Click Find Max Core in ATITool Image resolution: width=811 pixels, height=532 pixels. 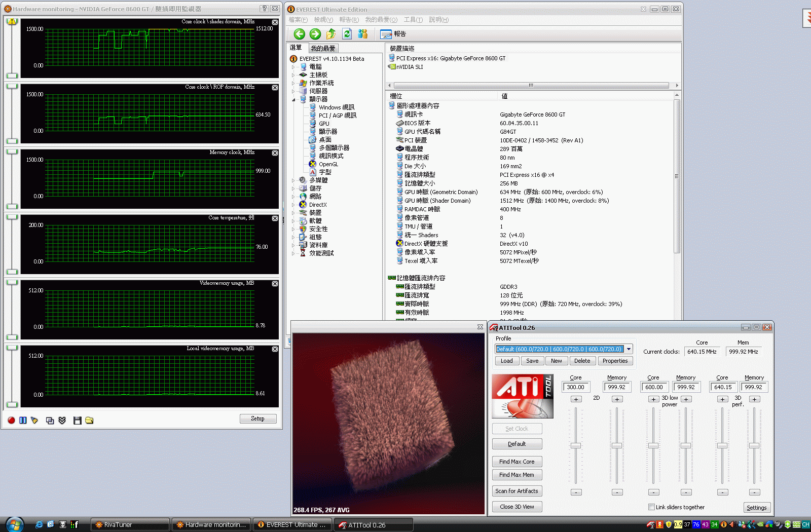517,462
